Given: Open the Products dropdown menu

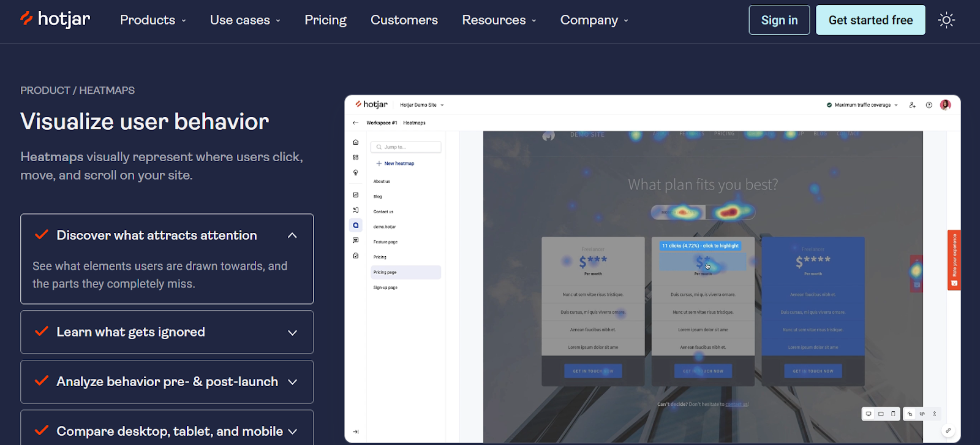Looking at the screenshot, I should click(x=153, y=20).
